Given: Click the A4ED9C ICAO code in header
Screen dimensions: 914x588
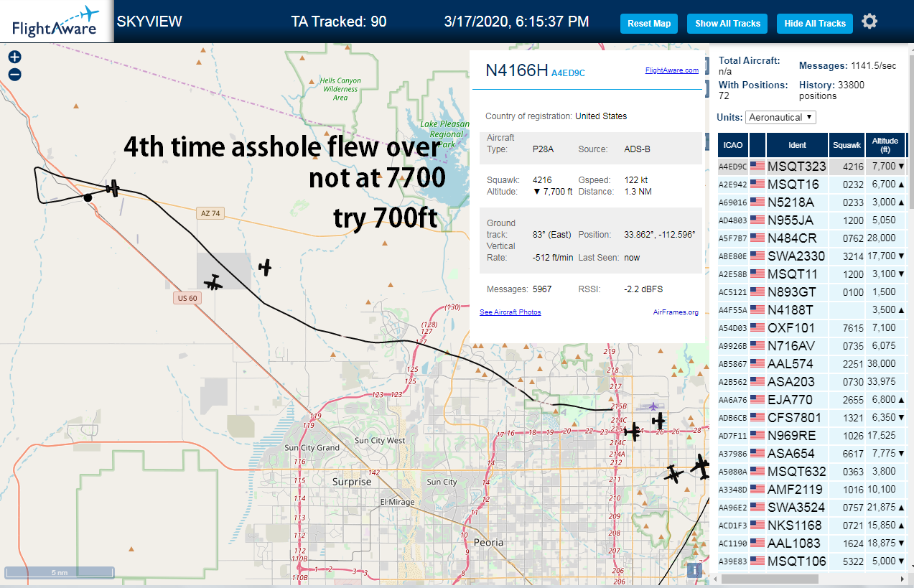Looking at the screenshot, I should pyautogui.click(x=568, y=73).
